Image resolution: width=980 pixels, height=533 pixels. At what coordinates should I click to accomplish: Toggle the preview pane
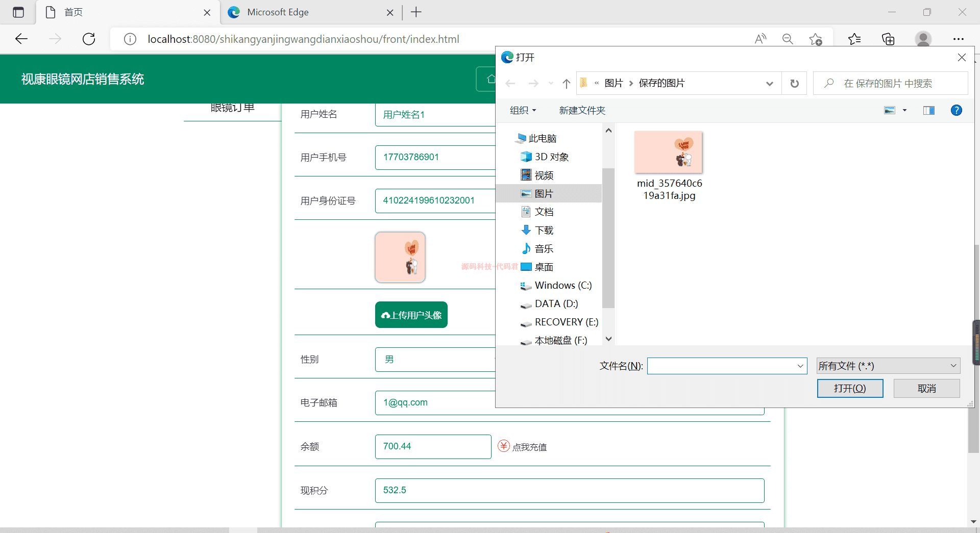click(x=929, y=110)
